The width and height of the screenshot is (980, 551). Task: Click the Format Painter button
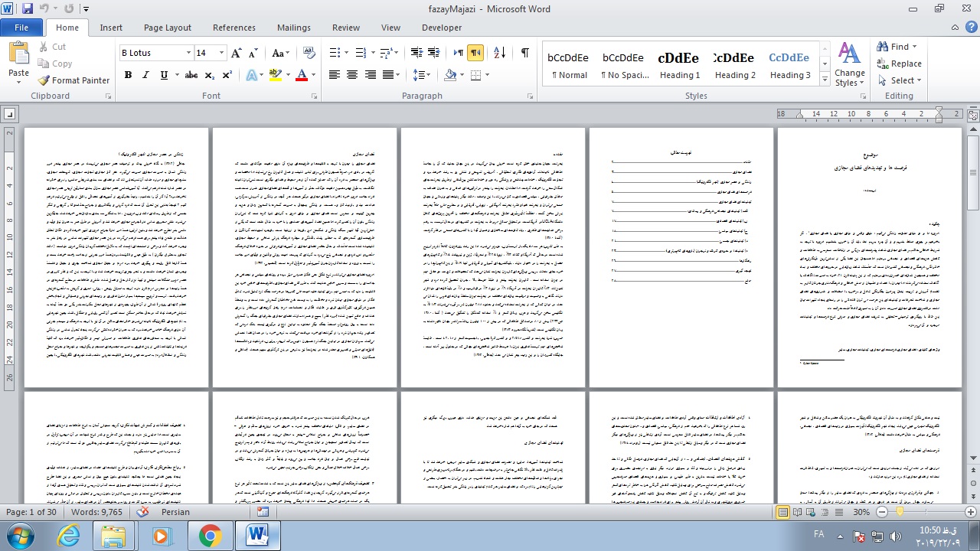[x=74, y=80]
